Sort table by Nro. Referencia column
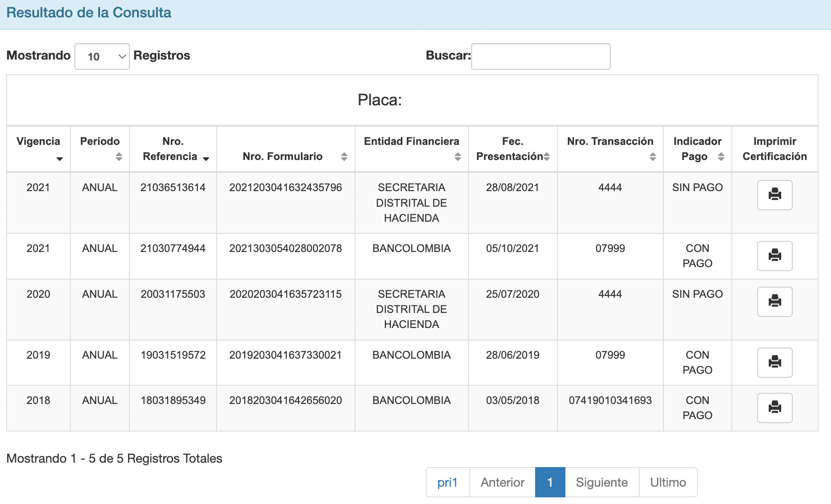This screenshot has width=831, height=504. pos(173,148)
